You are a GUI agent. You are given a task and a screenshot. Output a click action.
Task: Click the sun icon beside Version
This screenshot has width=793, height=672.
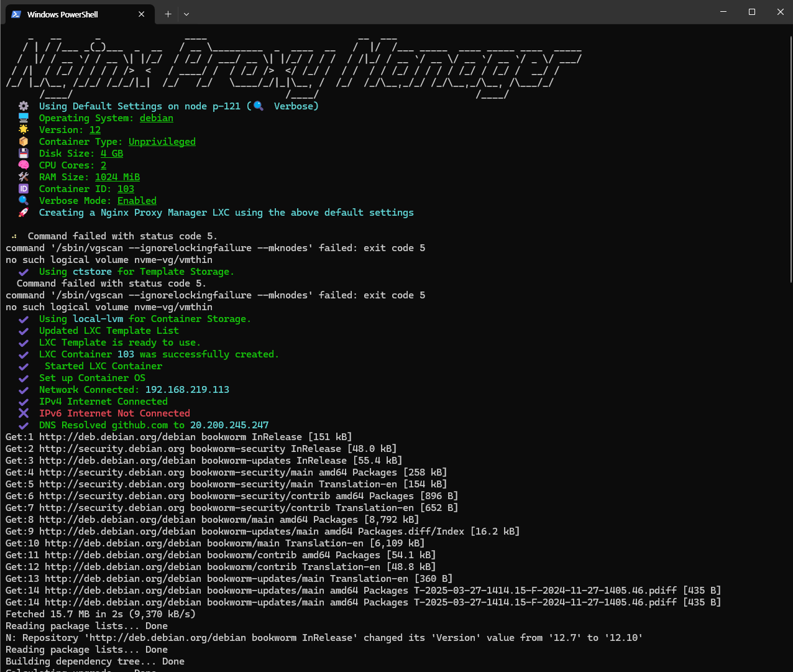pyautogui.click(x=24, y=130)
